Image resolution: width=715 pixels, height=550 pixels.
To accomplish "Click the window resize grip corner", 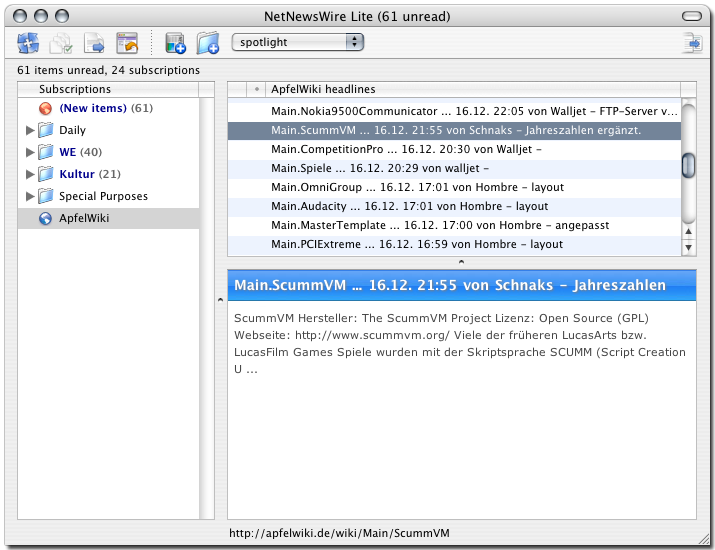I will tap(704, 539).
